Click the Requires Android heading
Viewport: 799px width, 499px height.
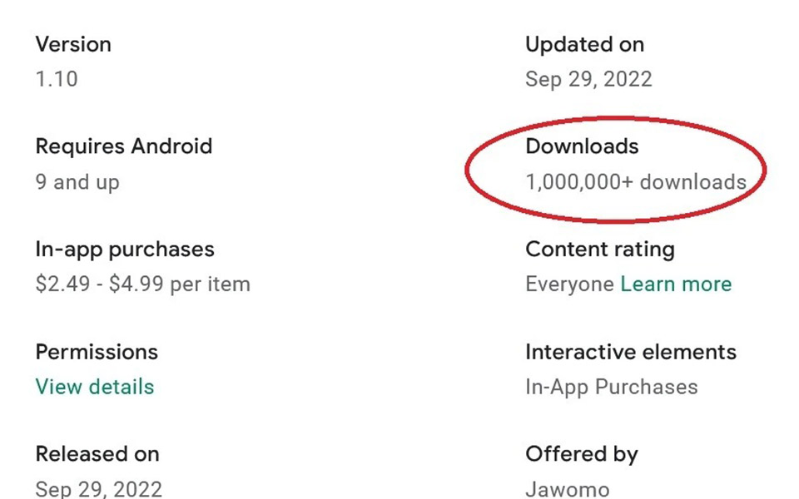(x=124, y=147)
